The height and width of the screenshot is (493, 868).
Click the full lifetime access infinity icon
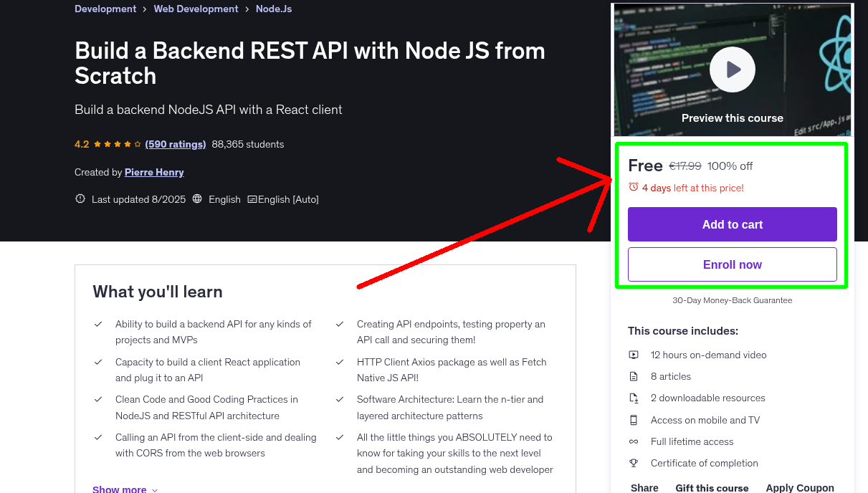point(634,441)
